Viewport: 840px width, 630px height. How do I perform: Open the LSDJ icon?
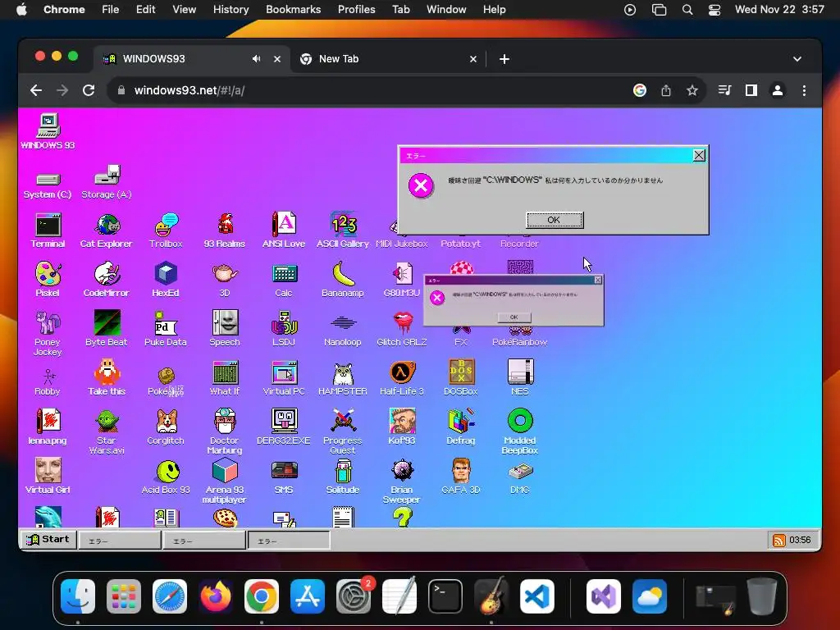tap(283, 328)
